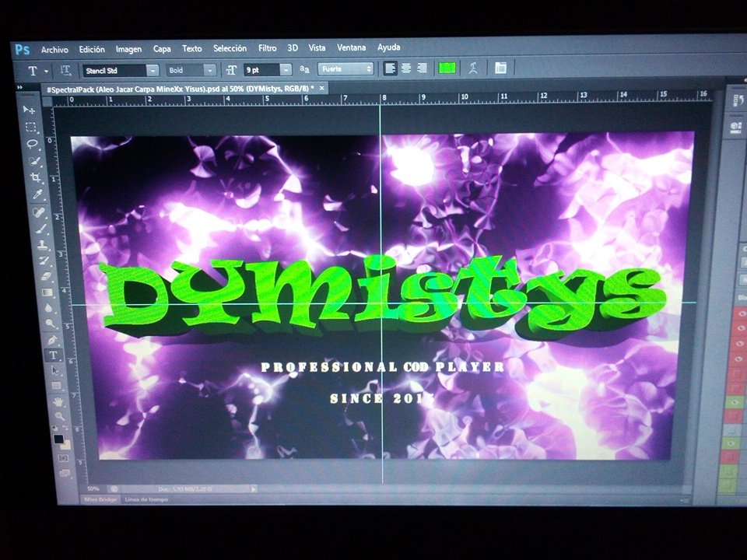Change the screen mode from the toolbox
Image resolution: width=747 pixels, height=560 pixels.
point(65,474)
